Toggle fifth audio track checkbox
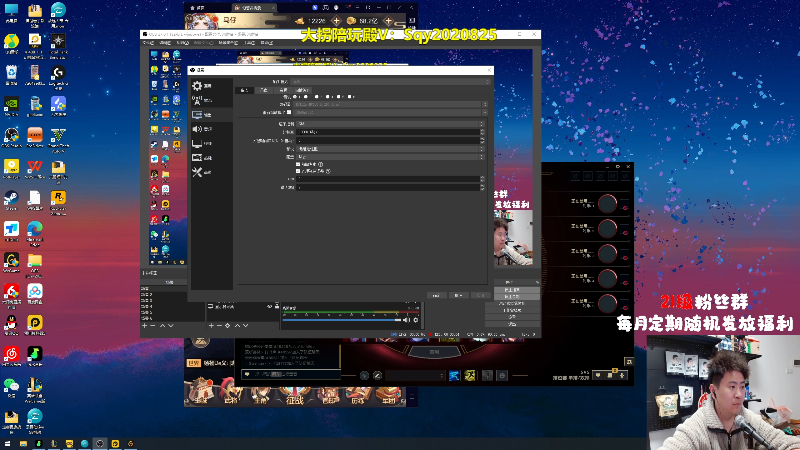This screenshot has width=800, height=450. click(338, 96)
